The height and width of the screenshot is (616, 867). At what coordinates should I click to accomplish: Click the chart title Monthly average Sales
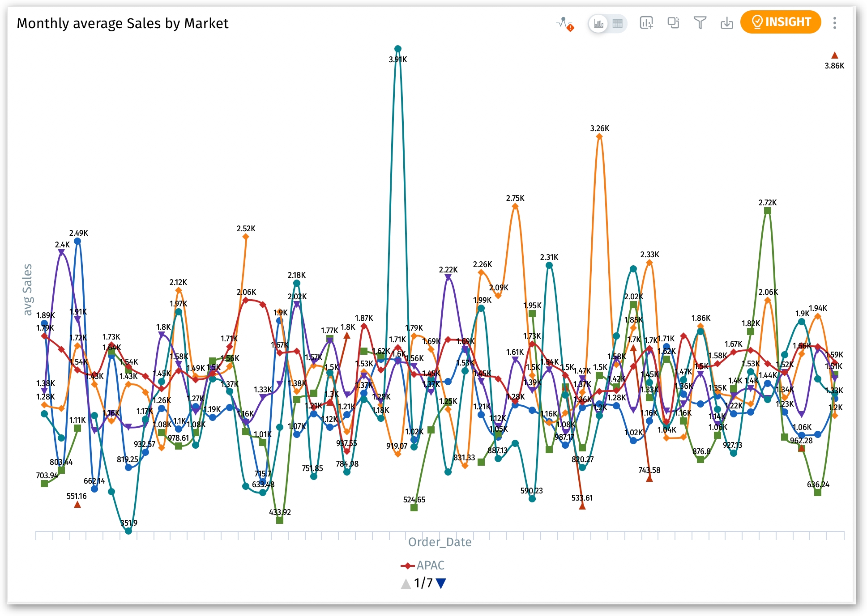[x=122, y=23]
